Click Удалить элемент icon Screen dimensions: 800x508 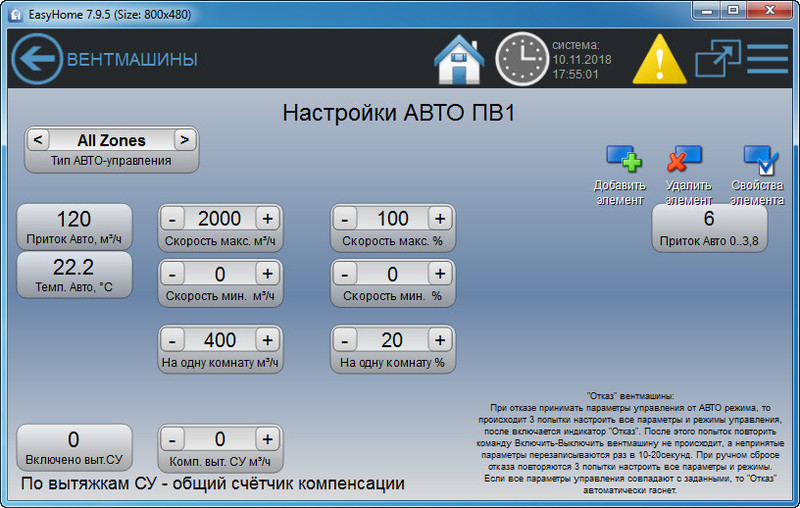click(686, 160)
